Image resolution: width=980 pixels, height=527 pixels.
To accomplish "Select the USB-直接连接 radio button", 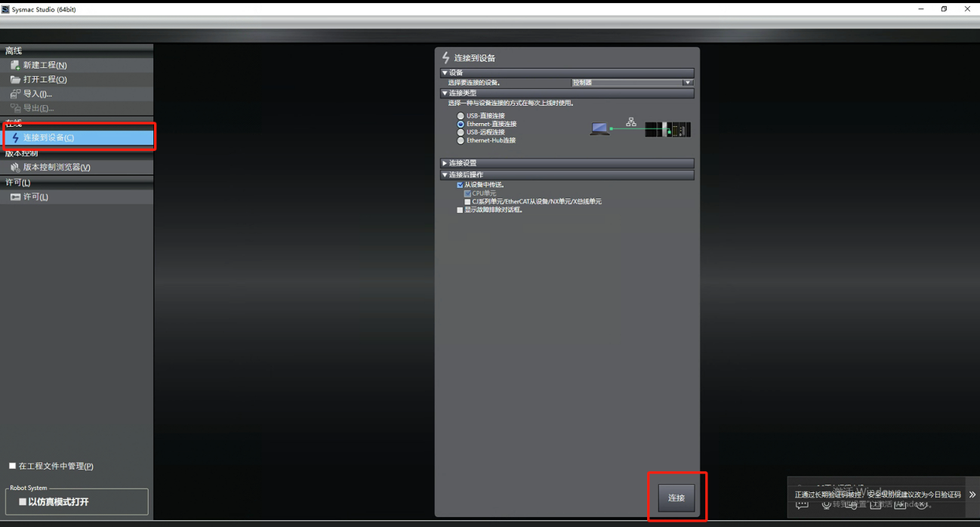I will 461,116.
